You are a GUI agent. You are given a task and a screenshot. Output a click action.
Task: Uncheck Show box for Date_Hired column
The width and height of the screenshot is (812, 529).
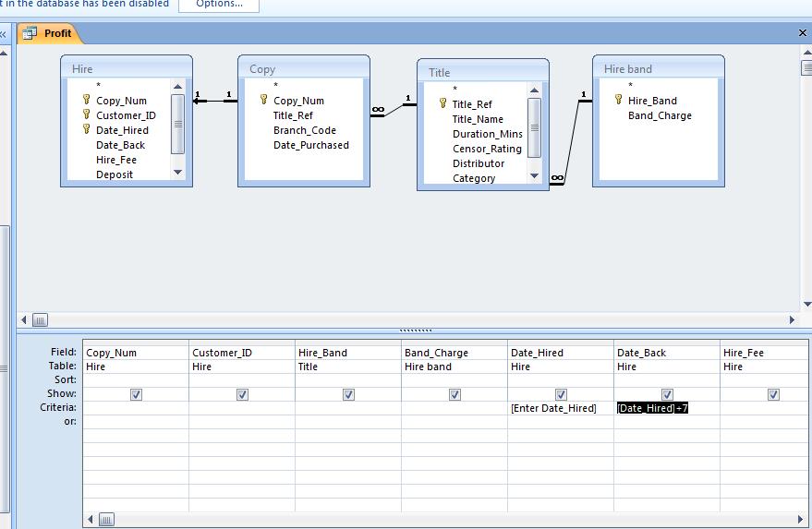(561, 394)
